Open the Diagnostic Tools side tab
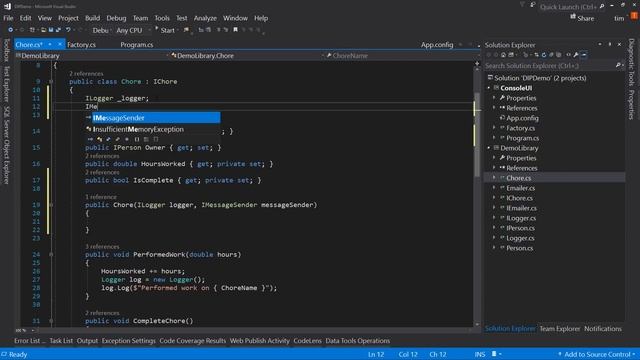 631,62
